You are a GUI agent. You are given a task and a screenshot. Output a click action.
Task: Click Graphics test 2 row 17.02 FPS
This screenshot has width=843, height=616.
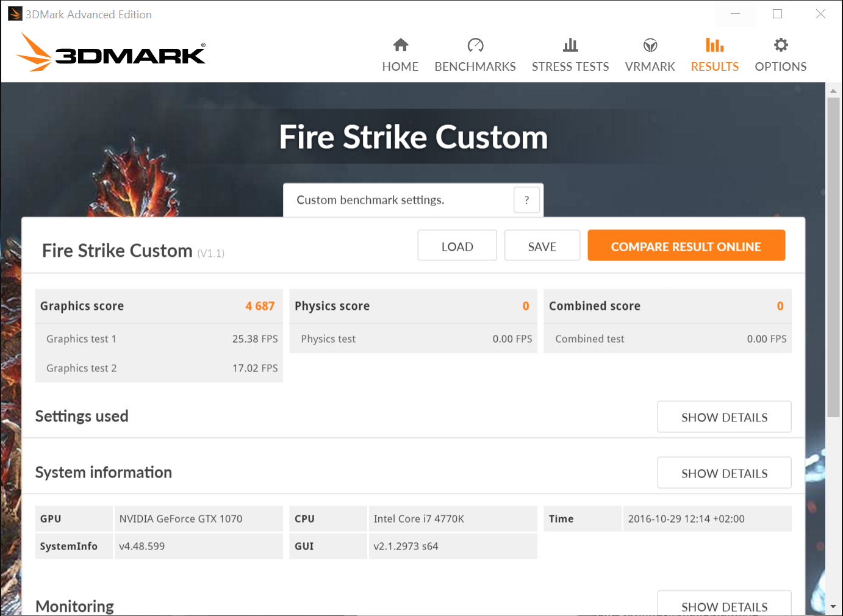159,368
